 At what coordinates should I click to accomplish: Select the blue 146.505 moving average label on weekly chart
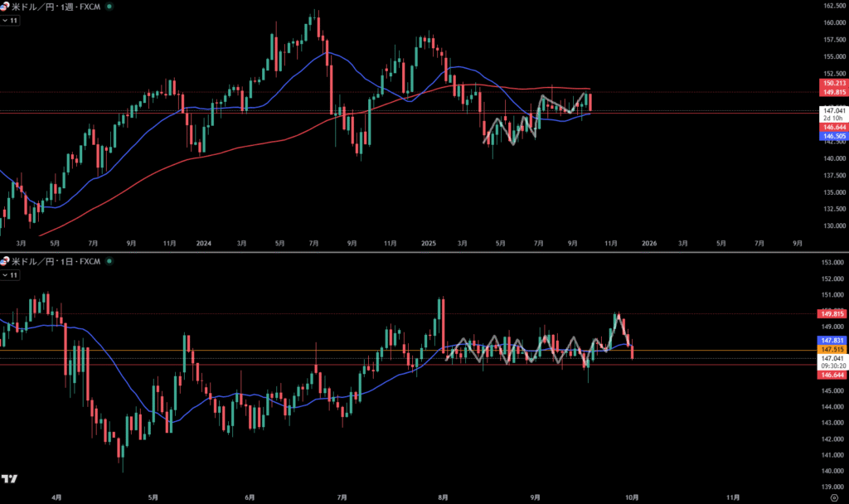tap(833, 136)
